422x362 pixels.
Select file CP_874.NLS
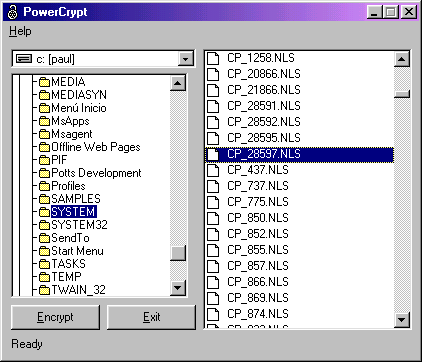click(x=258, y=314)
